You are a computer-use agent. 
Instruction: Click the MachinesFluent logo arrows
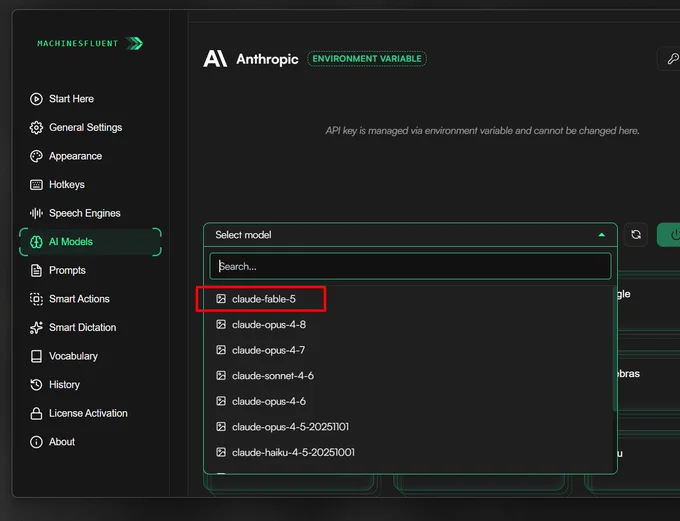tap(134, 43)
